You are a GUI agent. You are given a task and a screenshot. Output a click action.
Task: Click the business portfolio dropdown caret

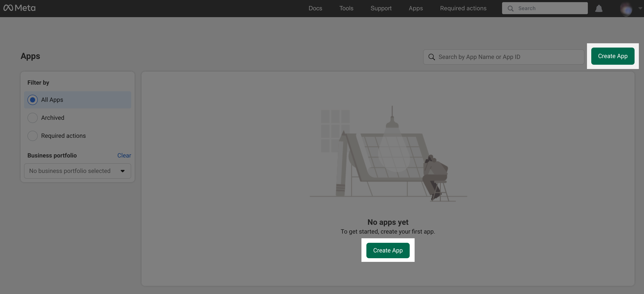[x=122, y=171]
